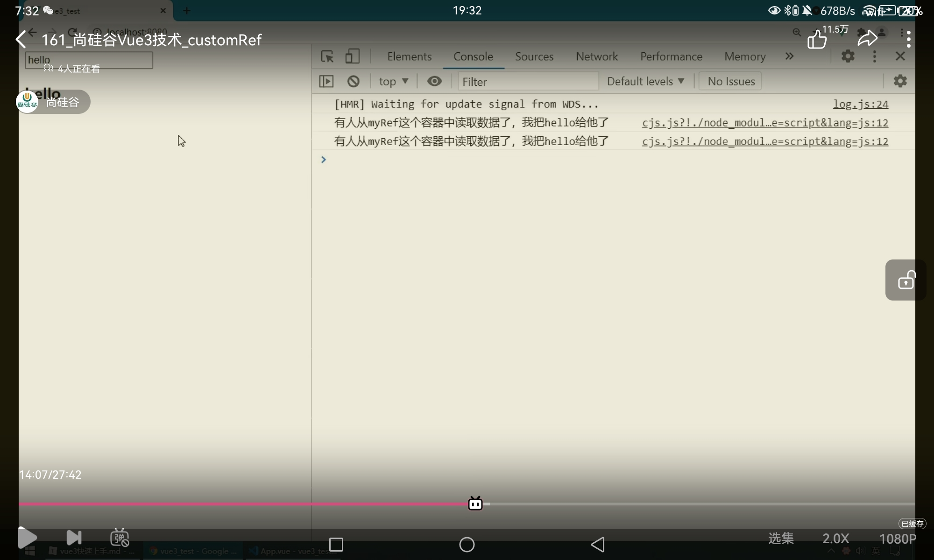Switch to the Sources tab
Screen dimensions: 934x560
point(534,56)
